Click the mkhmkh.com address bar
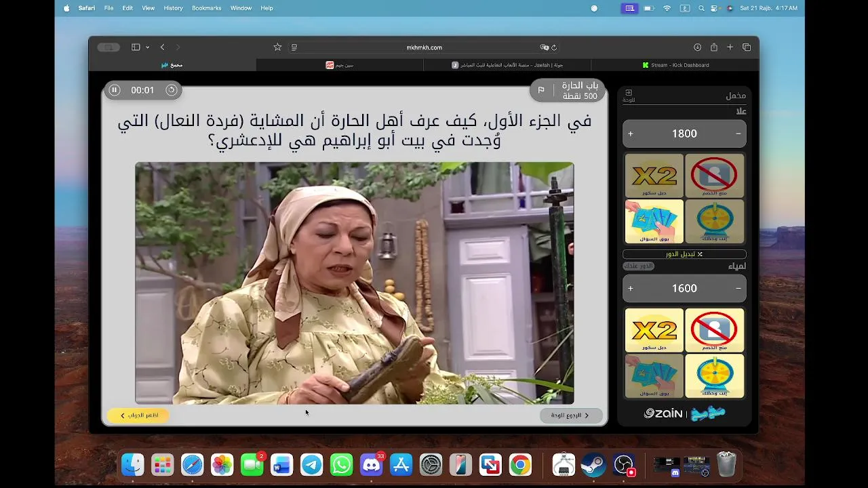The height and width of the screenshot is (488, 868). coord(424,47)
